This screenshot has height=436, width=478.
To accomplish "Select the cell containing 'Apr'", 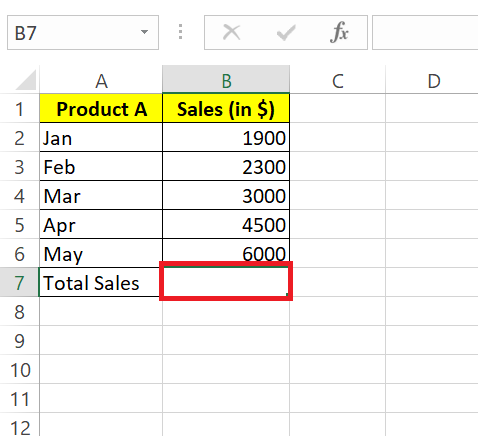I will point(101,224).
